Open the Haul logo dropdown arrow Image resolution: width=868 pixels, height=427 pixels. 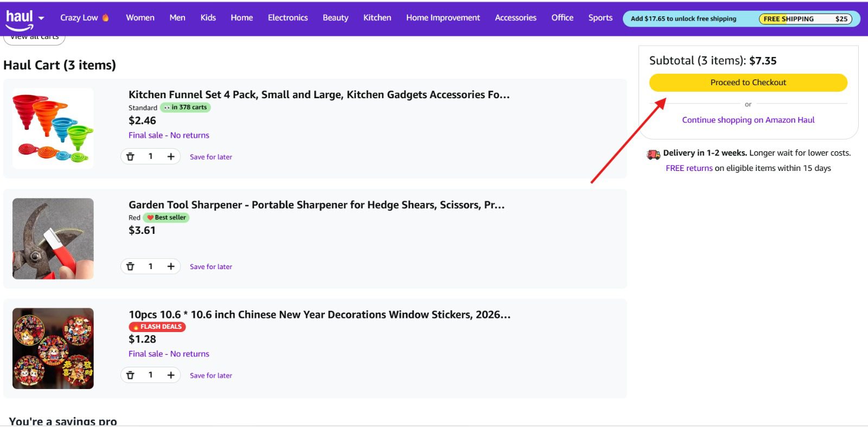[41, 18]
